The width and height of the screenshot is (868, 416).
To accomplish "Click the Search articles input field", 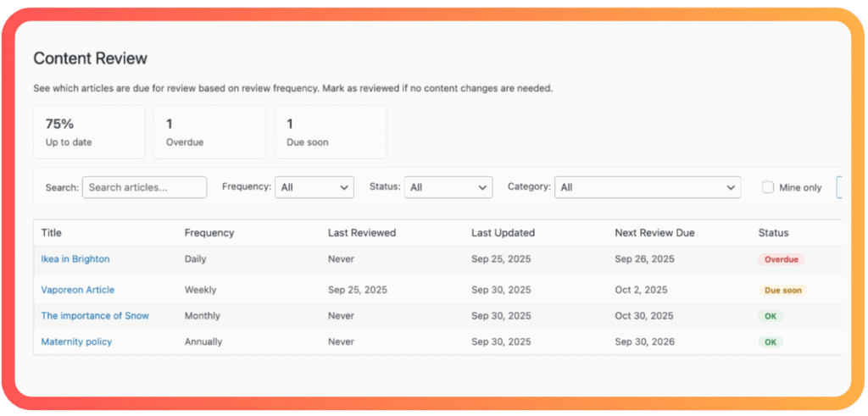I will [144, 187].
